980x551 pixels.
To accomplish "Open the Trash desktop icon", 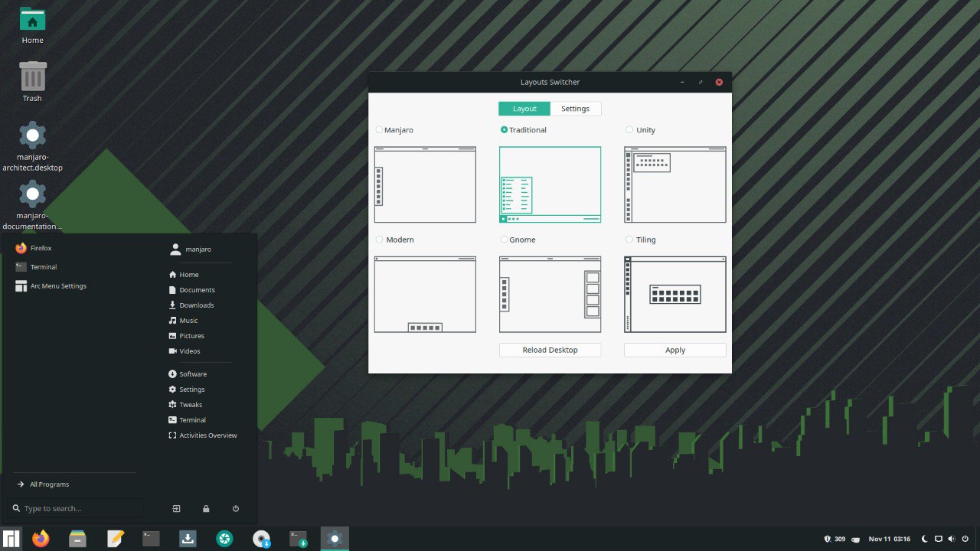I will click(x=32, y=82).
